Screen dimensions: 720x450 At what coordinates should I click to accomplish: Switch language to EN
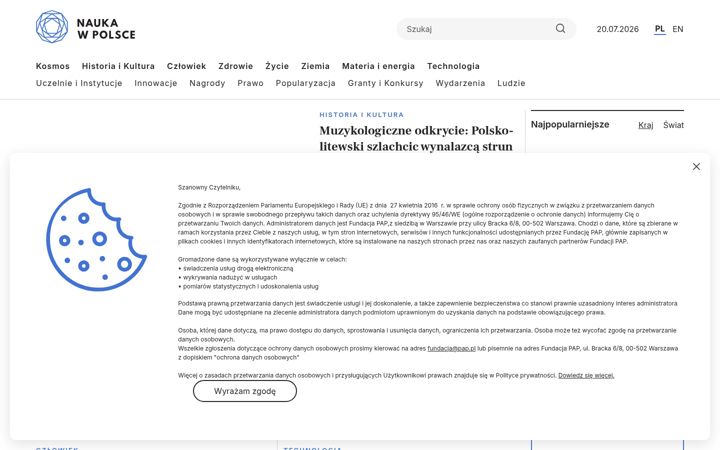click(678, 29)
